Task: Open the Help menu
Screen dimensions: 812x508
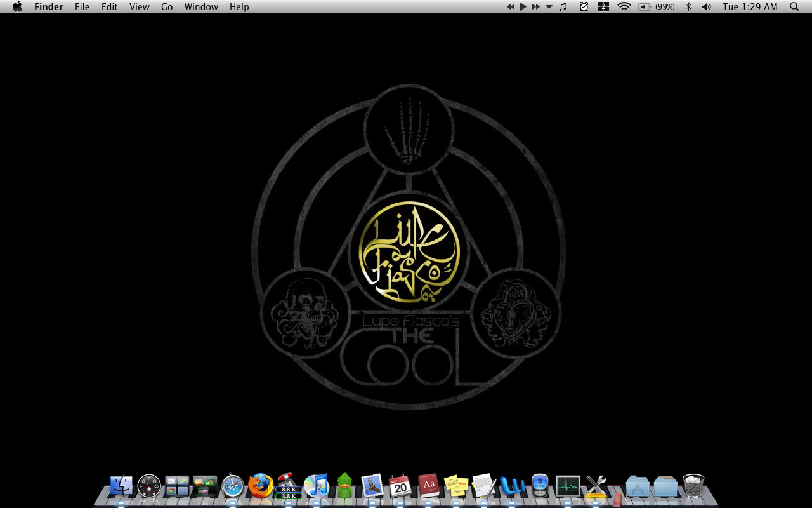Action: (x=239, y=7)
